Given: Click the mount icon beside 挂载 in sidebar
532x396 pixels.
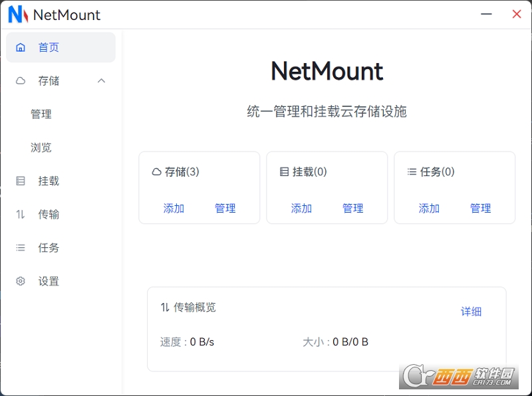Looking at the screenshot, I should coord(21,181).
